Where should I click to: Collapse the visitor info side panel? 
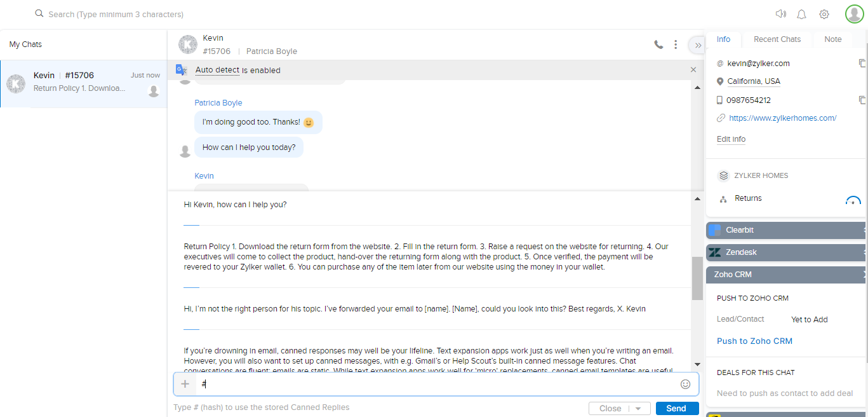[x=698, y=44]
